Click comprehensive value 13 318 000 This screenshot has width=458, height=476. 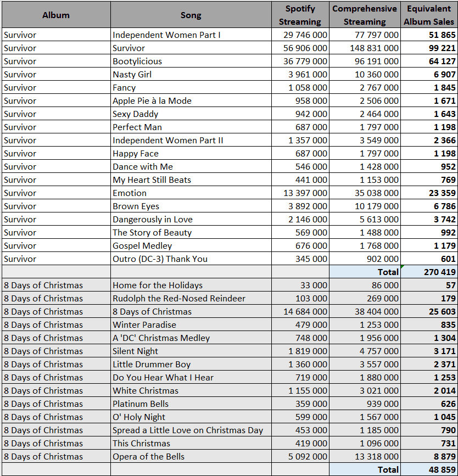(365, 456)
